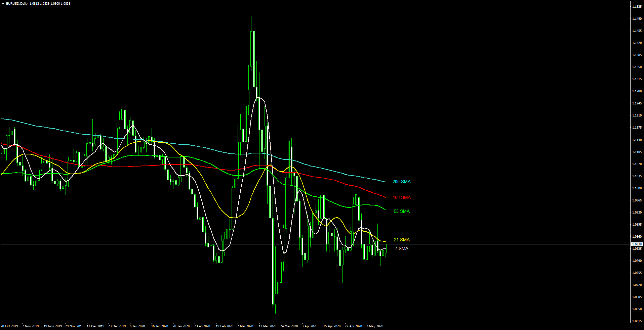Click the 1.1280 price scale value
The height and width of the screenshot is (330, 644).
pyautogui.click(x=637, y=91)
